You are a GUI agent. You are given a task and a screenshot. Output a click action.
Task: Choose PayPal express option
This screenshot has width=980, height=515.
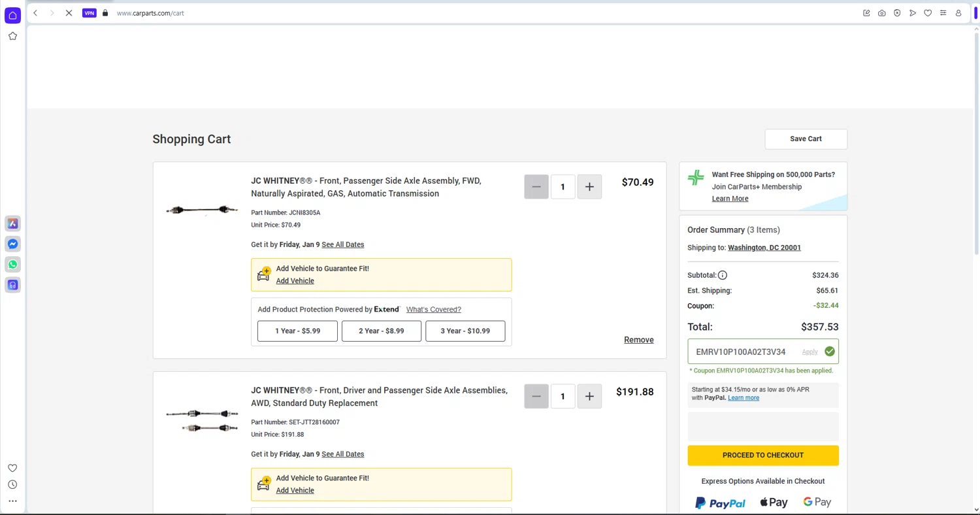(721, 503)
